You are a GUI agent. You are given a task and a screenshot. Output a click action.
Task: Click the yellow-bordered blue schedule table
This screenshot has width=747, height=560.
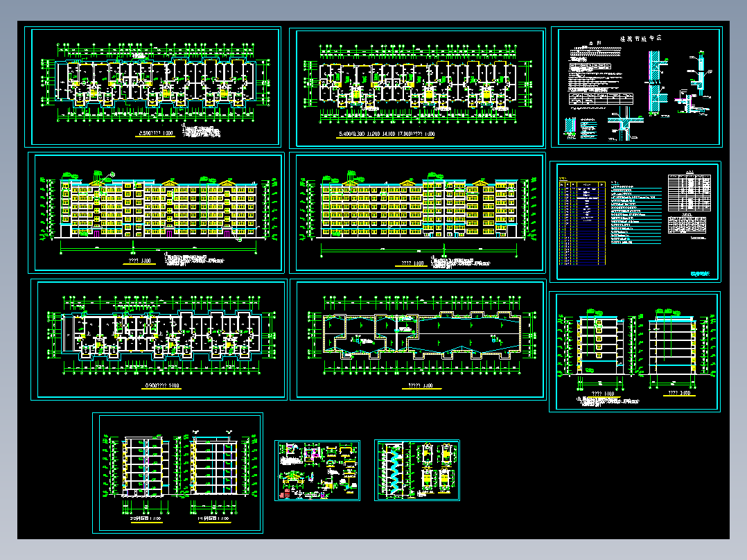(582, 222)
